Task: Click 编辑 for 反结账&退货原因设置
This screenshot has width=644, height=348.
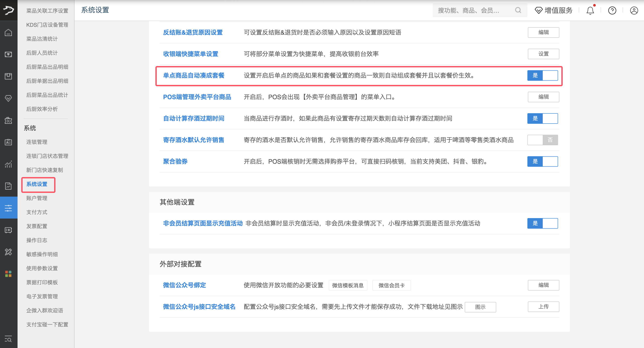Action: tap(544, 32)
